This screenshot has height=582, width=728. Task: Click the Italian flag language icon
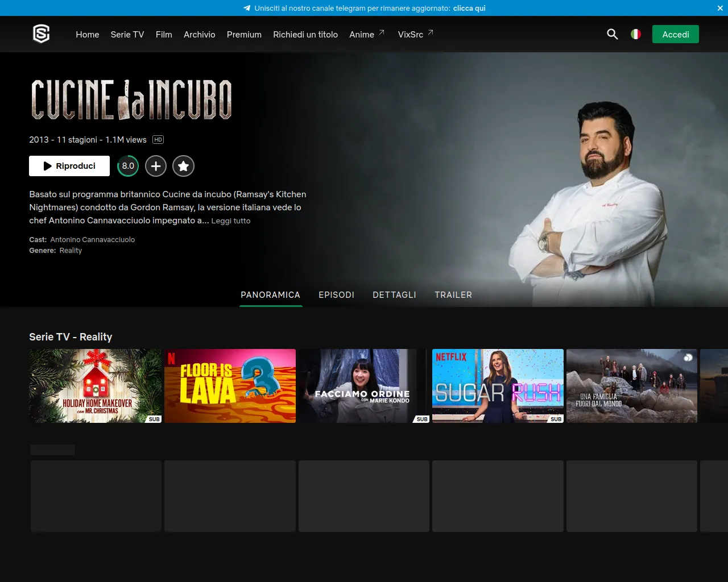click(x=636, y=34)
